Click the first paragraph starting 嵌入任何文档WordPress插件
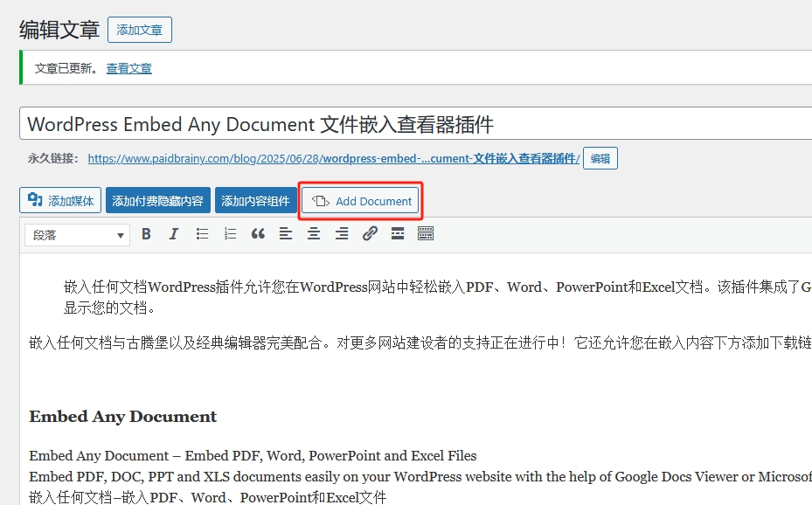Screen dimensions: 812x505 (438, 297)
